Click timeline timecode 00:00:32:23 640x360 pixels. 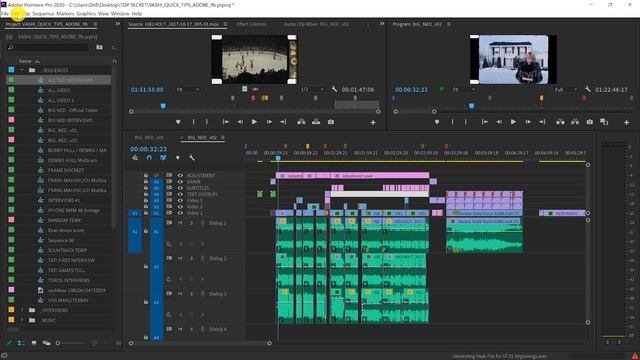tap(149, 149)
